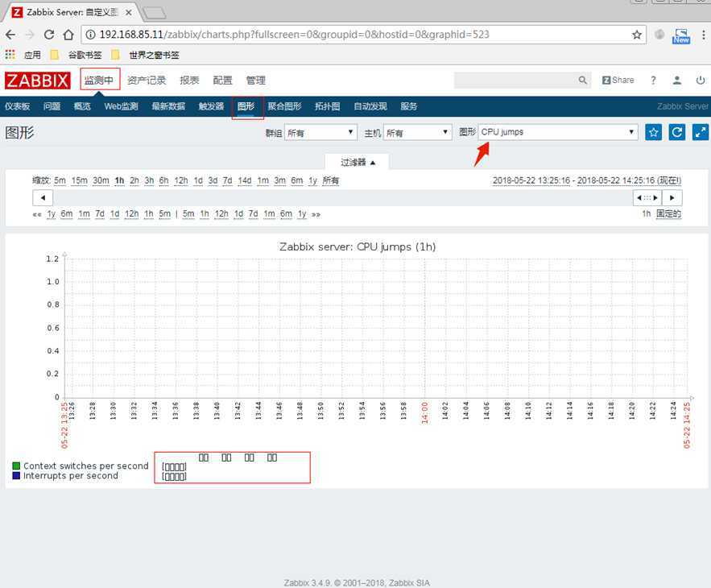Image resolution: width=711 pixels, height=588 pixels.
Task: Open the 管理 menu
Action: (256, 81)
